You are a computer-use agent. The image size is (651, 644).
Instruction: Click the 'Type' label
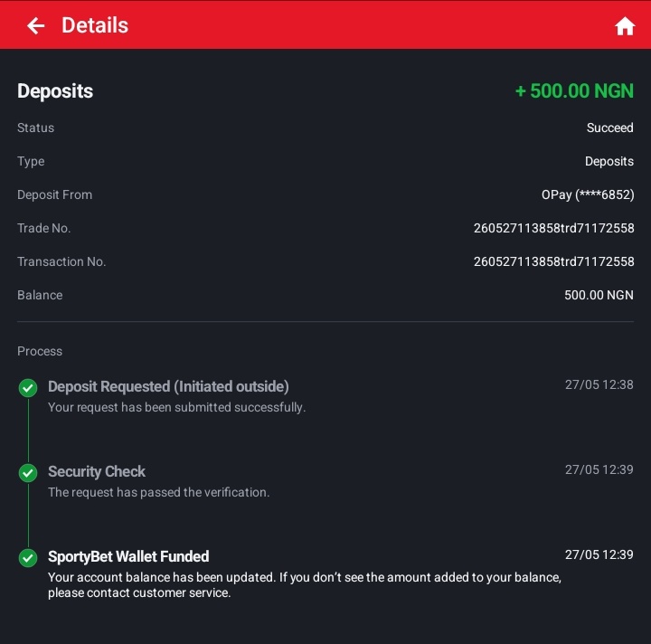[31, 162]
